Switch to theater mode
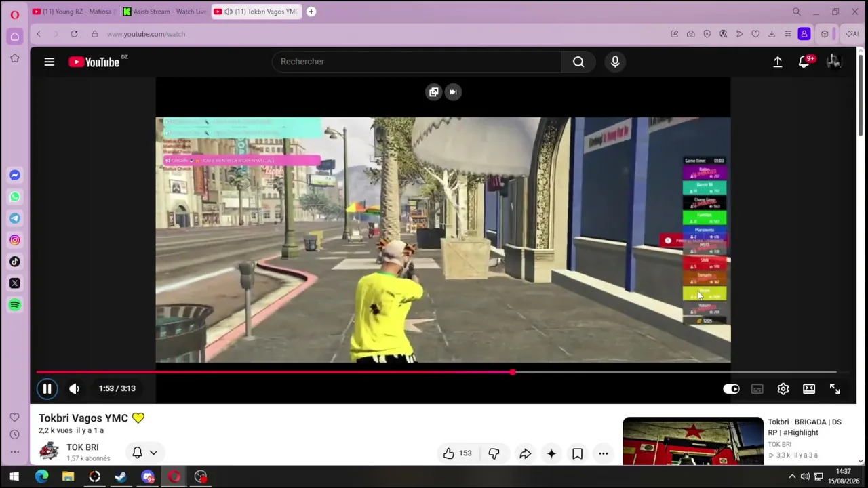Viewport: 868px width, 488px height. coord(809,388)
